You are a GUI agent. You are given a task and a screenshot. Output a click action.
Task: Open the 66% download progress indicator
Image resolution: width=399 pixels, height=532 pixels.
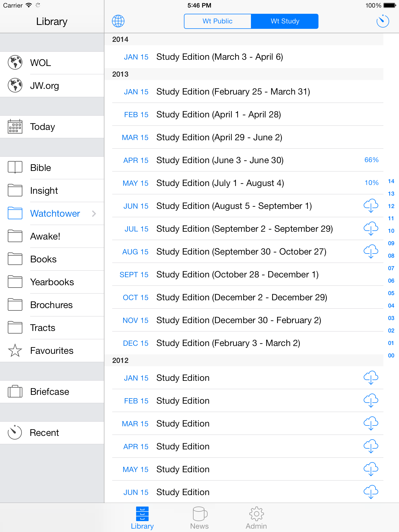click(371, 160)
